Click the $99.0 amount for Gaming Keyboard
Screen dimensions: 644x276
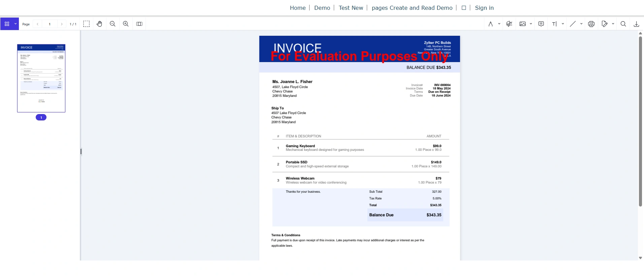[x=437, y=146]
